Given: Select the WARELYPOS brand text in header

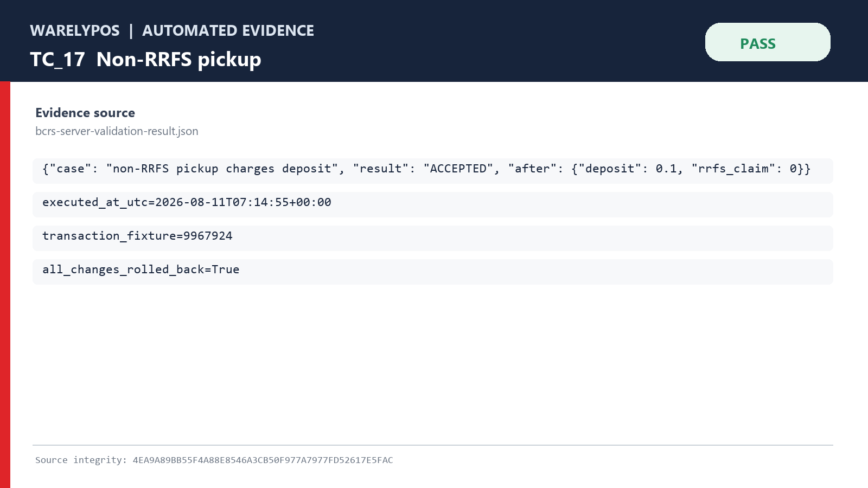Looking at the screenshot, I should pyautogui.click(x=75, y=30).
